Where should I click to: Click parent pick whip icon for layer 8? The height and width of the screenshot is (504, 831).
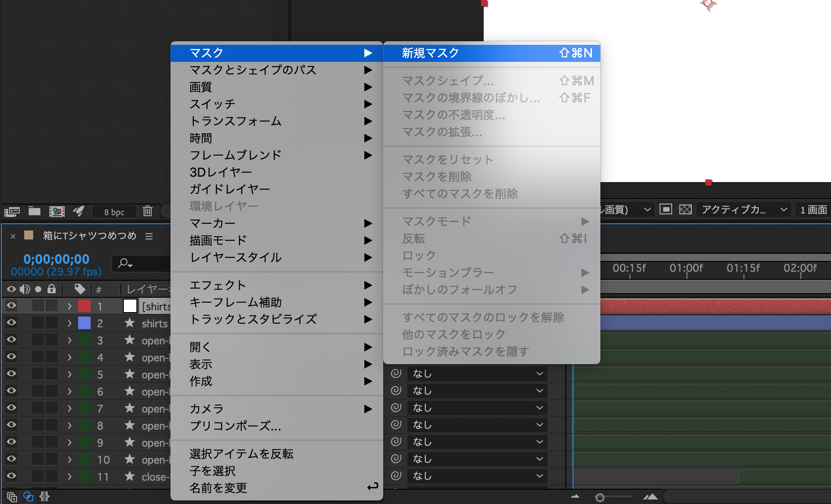(x=396, y=424)
